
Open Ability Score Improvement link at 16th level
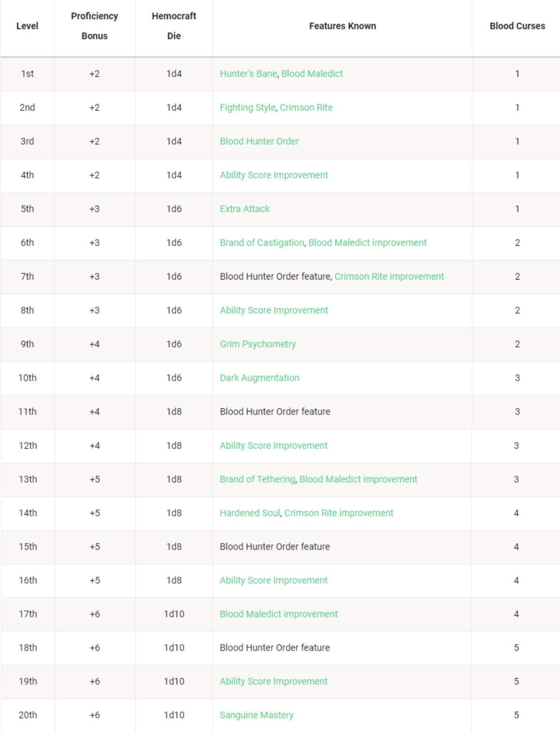(x=274, y=580)
